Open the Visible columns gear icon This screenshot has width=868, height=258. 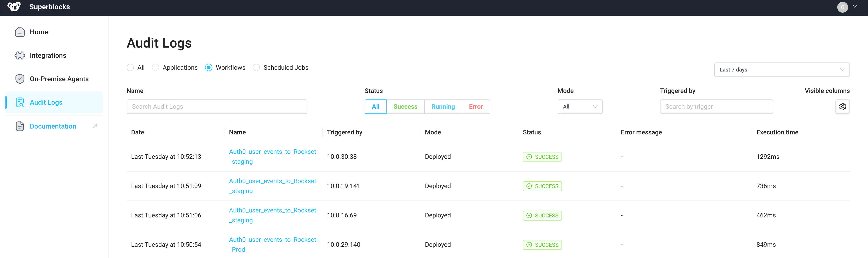click(x=843, y=106)
